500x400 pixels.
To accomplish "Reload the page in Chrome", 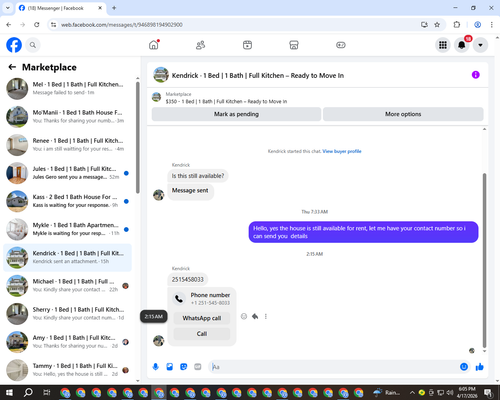I will tap(37, 25).
